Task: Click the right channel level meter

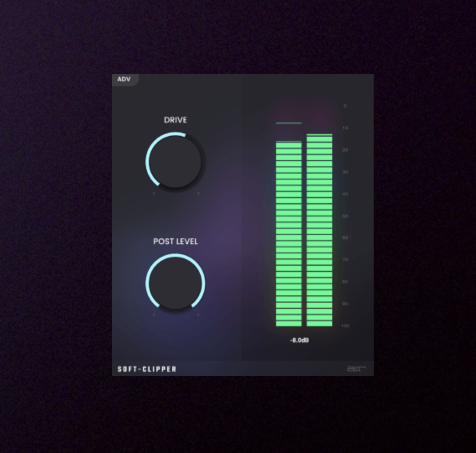Action: [x=319, y=230]
